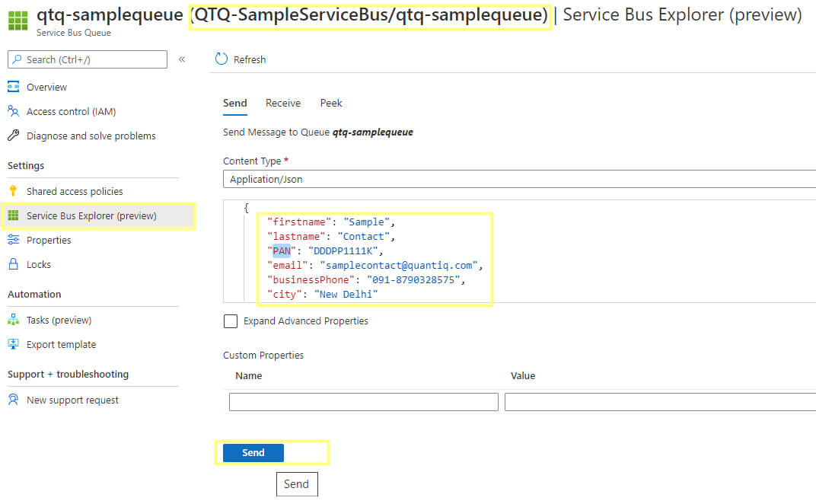Switch to the Peek tab
The height and width of the screenshot is (504, 816).
(x=331, y=103)
